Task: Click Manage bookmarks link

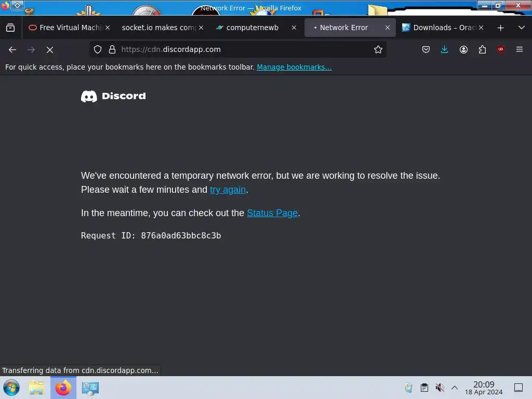Action: click(x=294, y=67)
